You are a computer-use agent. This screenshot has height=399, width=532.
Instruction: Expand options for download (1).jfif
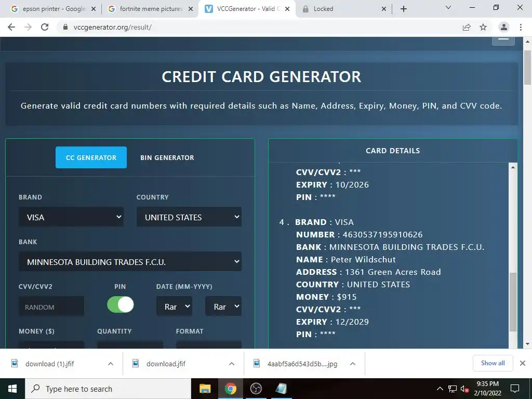pos(111,364)
